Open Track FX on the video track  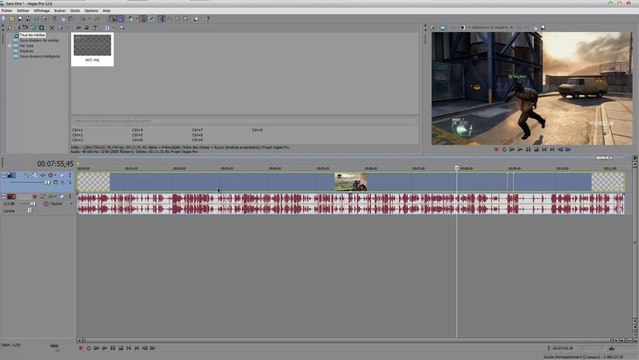43,175
